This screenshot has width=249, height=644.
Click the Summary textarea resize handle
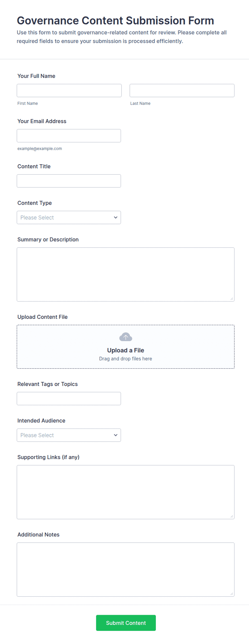pos(232,299)
